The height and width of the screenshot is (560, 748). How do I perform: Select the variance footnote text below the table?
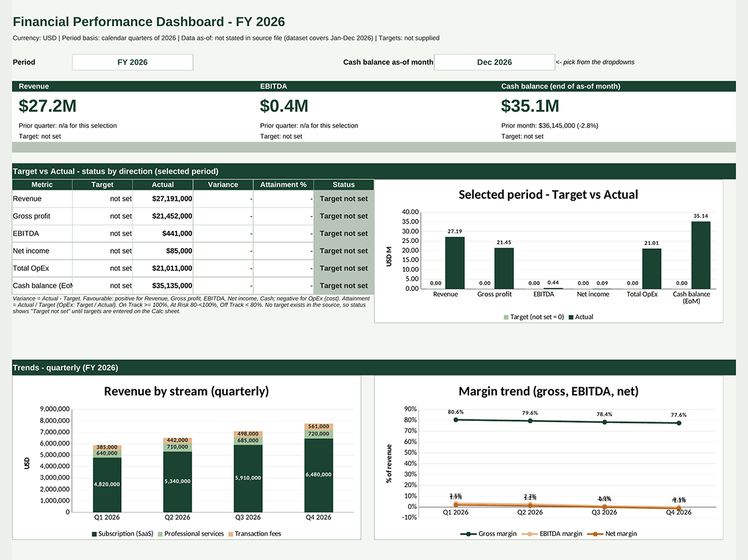[x=191, y=305]
